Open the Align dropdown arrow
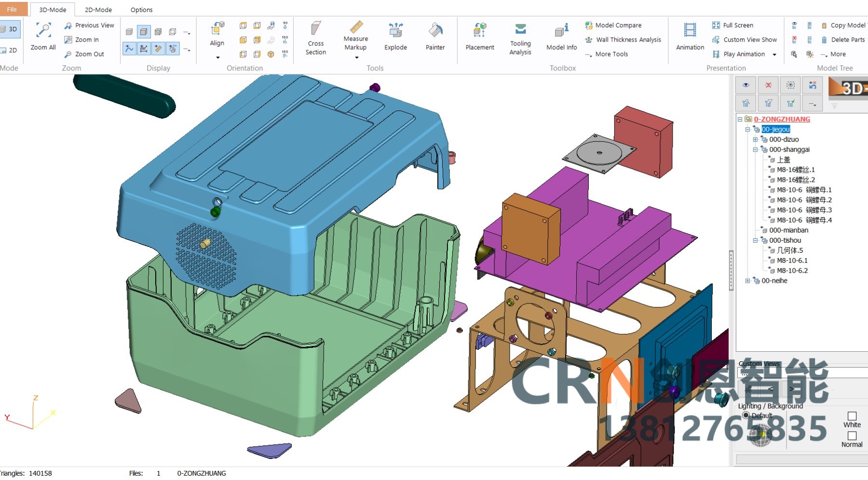This screenshot has height=480, width=868. click(217, 57)
